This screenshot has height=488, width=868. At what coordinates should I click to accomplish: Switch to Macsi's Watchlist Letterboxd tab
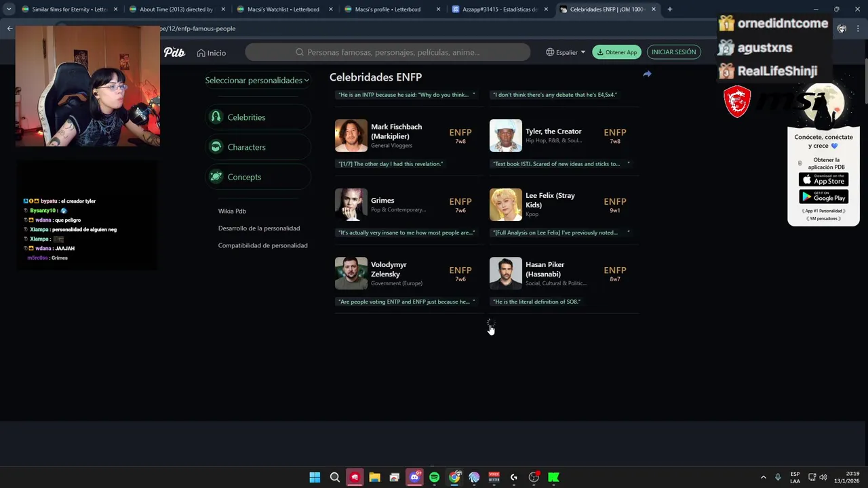tap(283, 9)
